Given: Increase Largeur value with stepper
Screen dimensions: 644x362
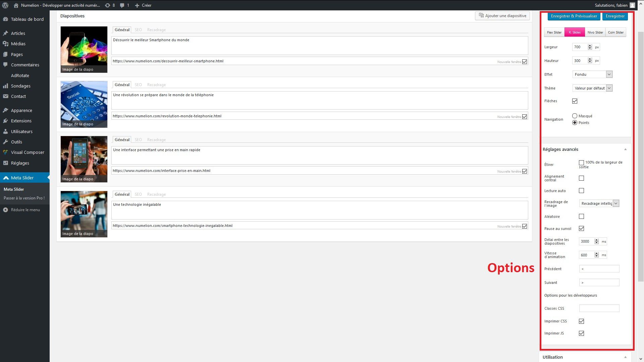Looking at the screenshot, I should click(590, 46).
